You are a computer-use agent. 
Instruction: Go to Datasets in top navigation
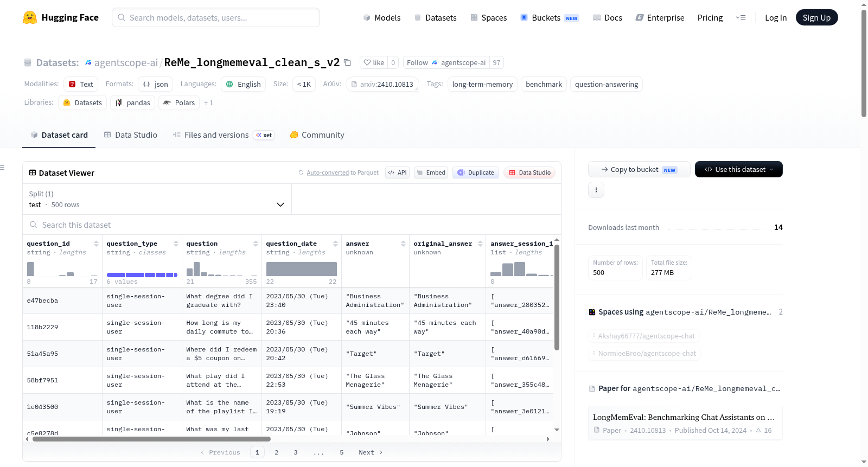435,17
